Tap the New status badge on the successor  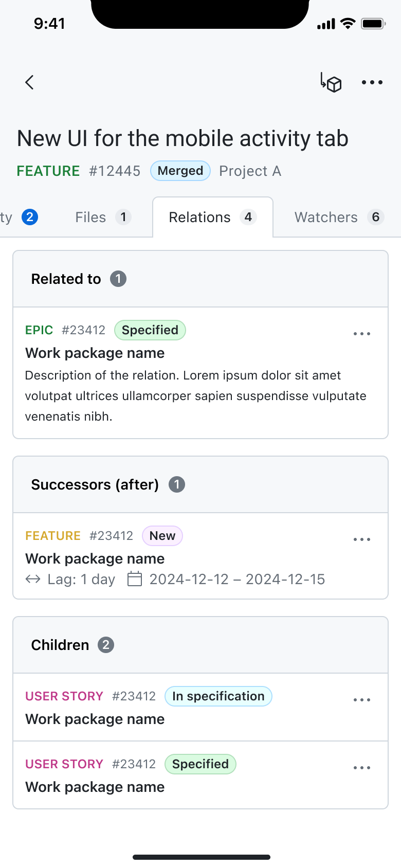pyautogui.click(x=162, y=536)
